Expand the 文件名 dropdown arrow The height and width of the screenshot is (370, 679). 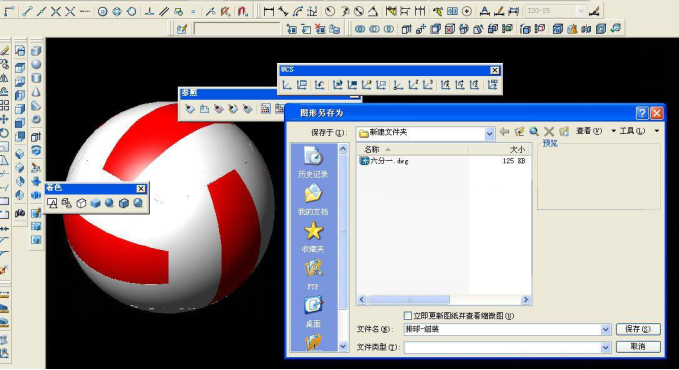(x=605, y=330)
